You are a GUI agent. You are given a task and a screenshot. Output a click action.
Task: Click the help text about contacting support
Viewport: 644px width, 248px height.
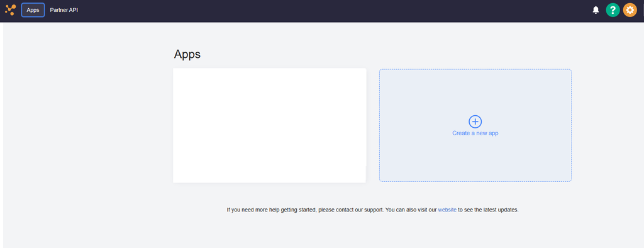point(372,210)
